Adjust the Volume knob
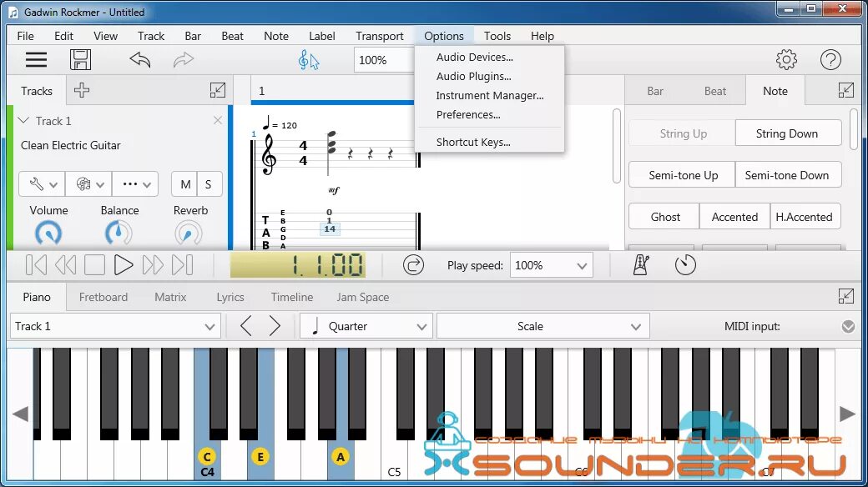Image resolution: width=868 pixels, height=487 pixels. (48, 233)
